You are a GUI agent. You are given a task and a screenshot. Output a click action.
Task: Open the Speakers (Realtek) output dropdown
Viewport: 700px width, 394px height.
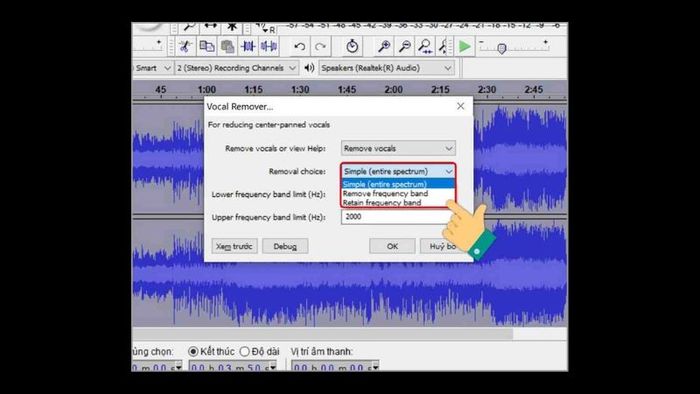[x=386, y=68]
